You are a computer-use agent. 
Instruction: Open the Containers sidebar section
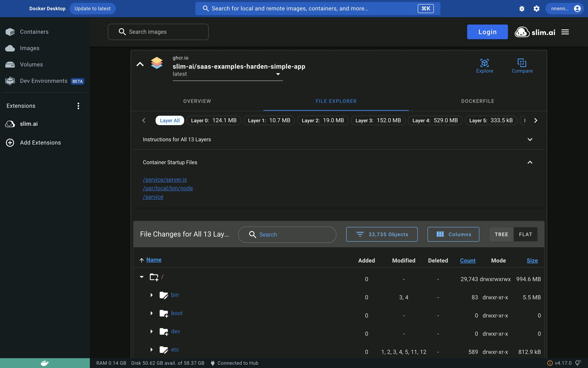coord(45,32)
